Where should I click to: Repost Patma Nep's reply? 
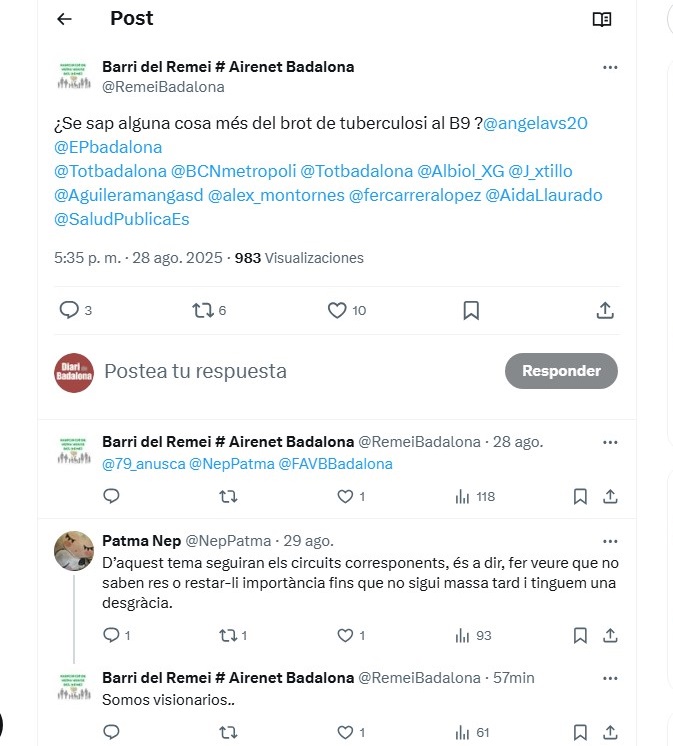pyautogui.click(x=233, y=636)
